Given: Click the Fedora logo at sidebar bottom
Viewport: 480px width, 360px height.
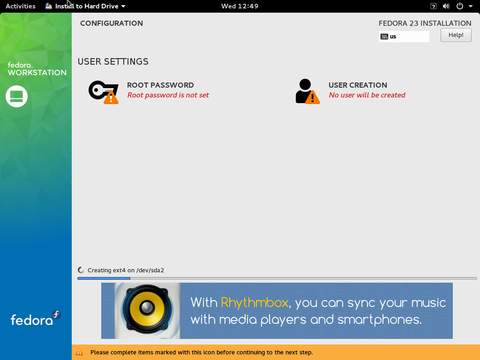Looking at the screenshot, I should pos(35,318).
